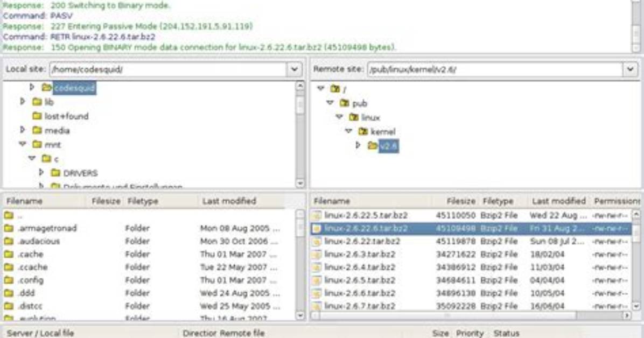Click Remote site path input field

[495, 69]
